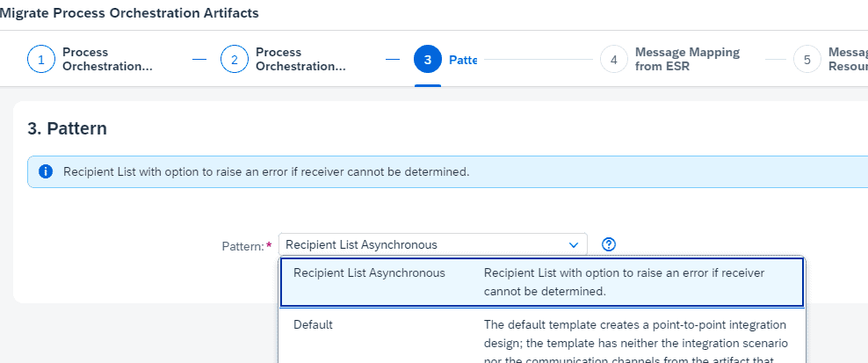Viewport: 868px width, 363px height.
Task: Jump to step 4 Message Mapping from ESR
Action: 669,59
